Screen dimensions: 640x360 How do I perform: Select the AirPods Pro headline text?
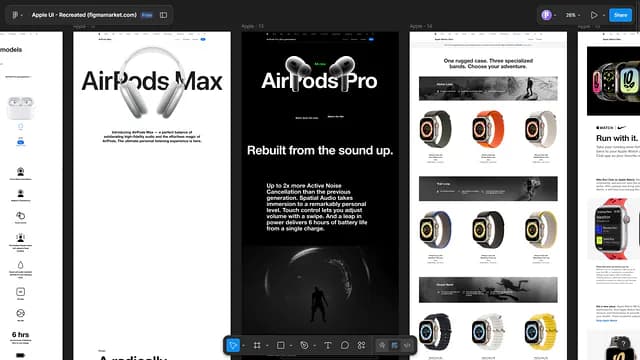[x=319, y=81]
